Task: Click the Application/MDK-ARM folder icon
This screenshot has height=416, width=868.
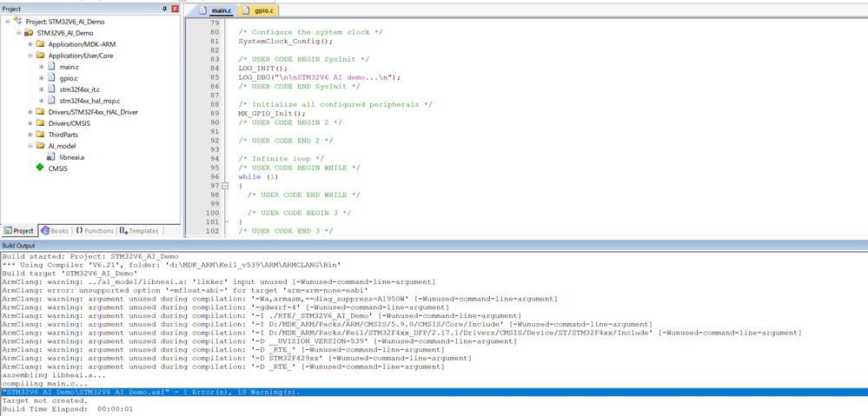Action: click(40, 43)
